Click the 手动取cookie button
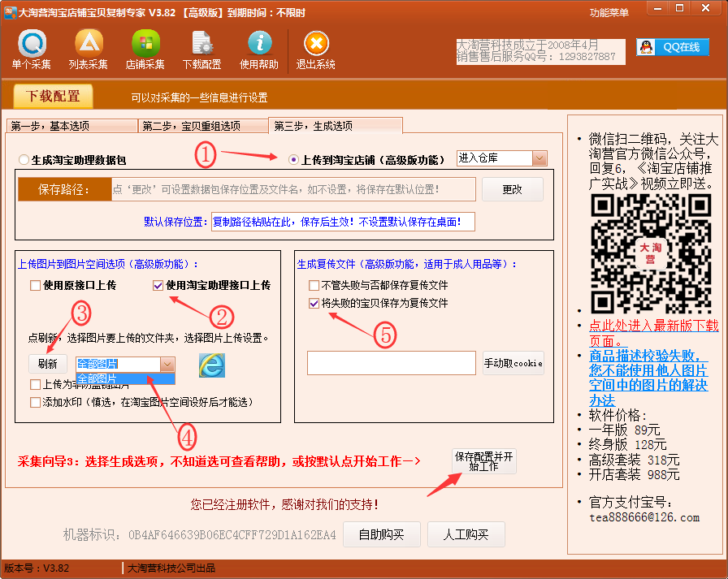Screen dimensions: 728x579 click(x=513, y=363)
